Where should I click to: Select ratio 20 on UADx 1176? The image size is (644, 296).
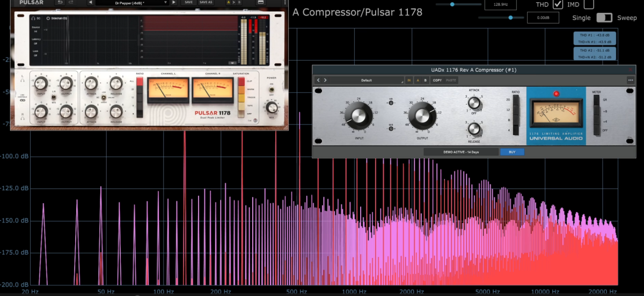[x=517, y=100]
